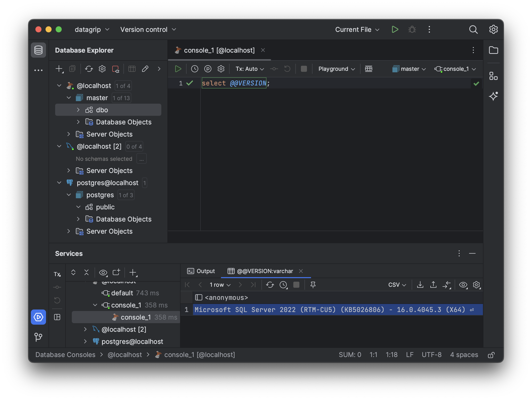This screenshot has width=532, height=400.
Task: Collapse the public schema node
Action: [x=78, y=207]
